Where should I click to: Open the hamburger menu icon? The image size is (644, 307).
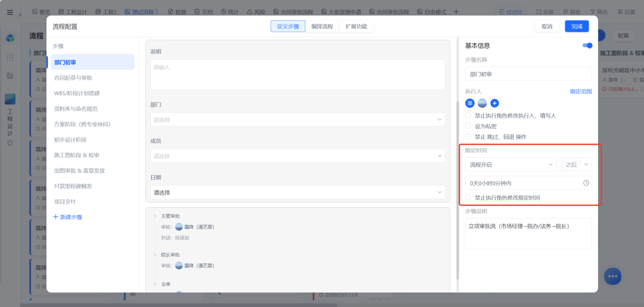[10, 12]
